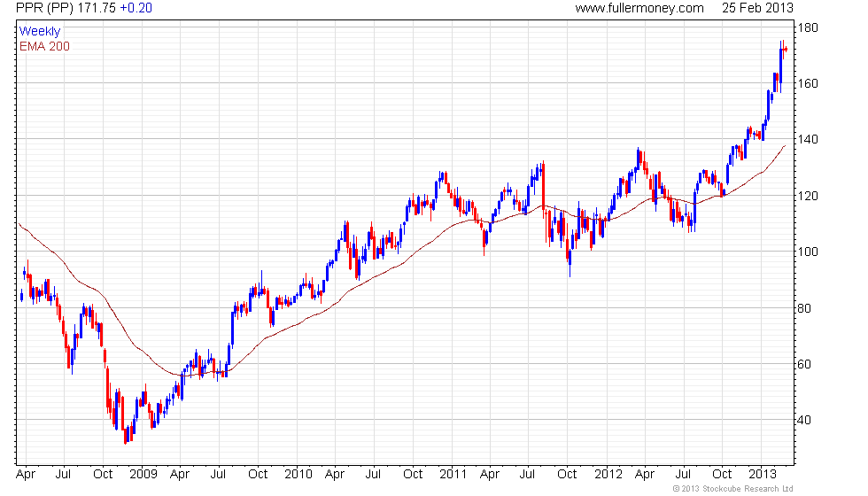Click the Jul label before 2009

tap(63, 475)
